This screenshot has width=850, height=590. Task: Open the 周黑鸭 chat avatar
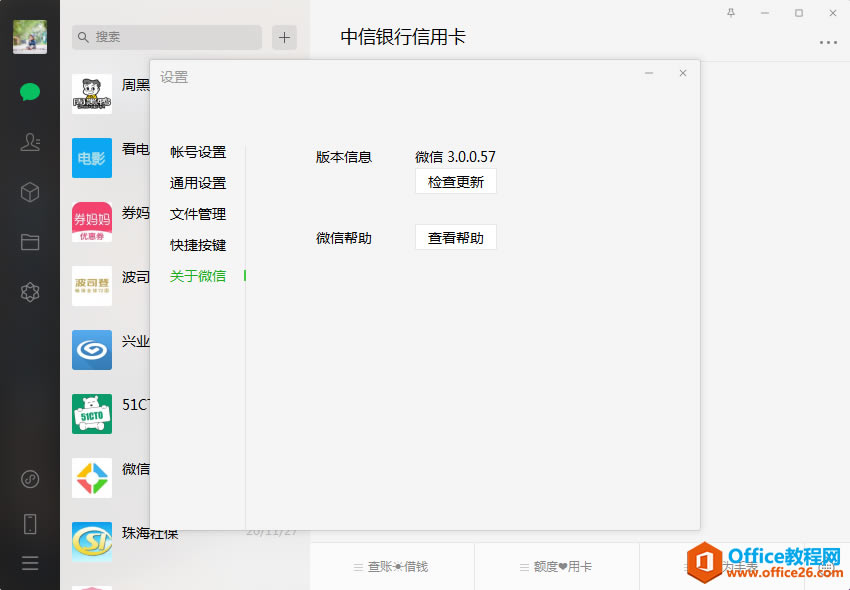92,94
